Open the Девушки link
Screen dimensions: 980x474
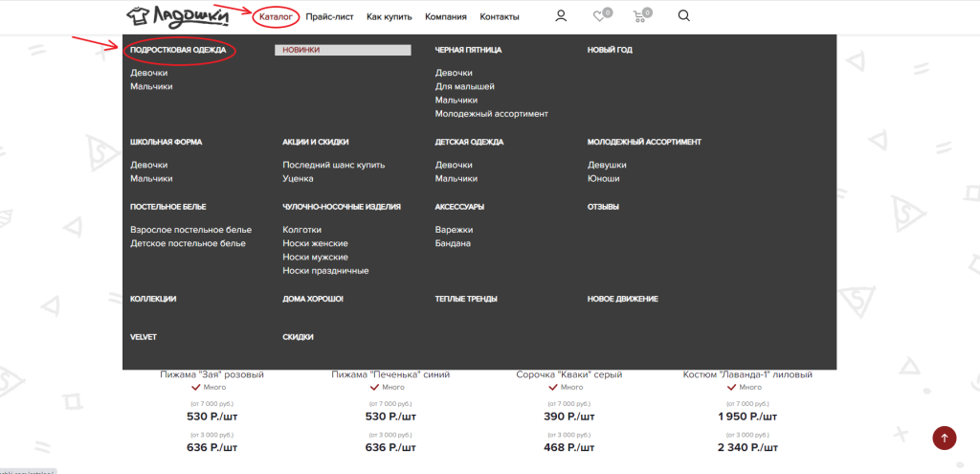pos(607,165)
